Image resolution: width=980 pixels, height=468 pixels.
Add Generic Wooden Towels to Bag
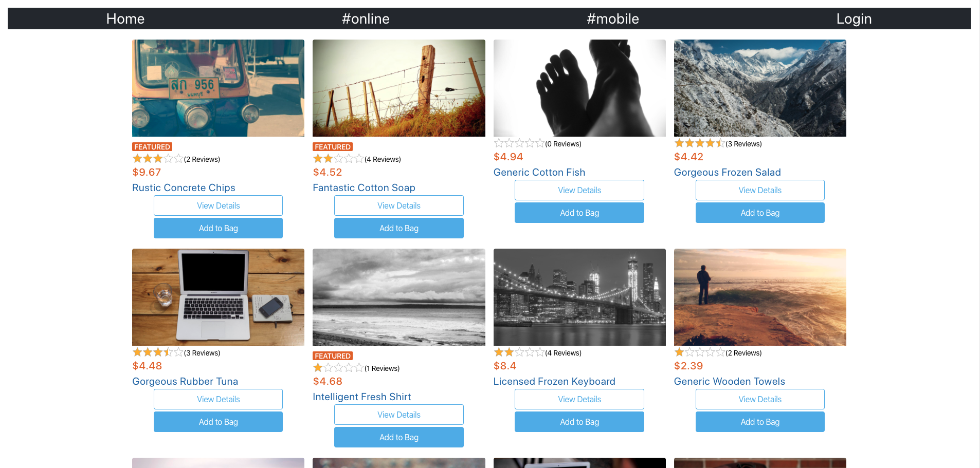[759, 421]
